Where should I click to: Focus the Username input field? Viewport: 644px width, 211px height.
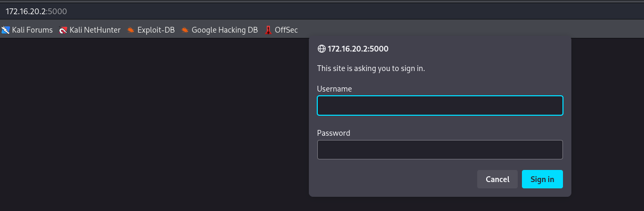(x=440, y=106)
